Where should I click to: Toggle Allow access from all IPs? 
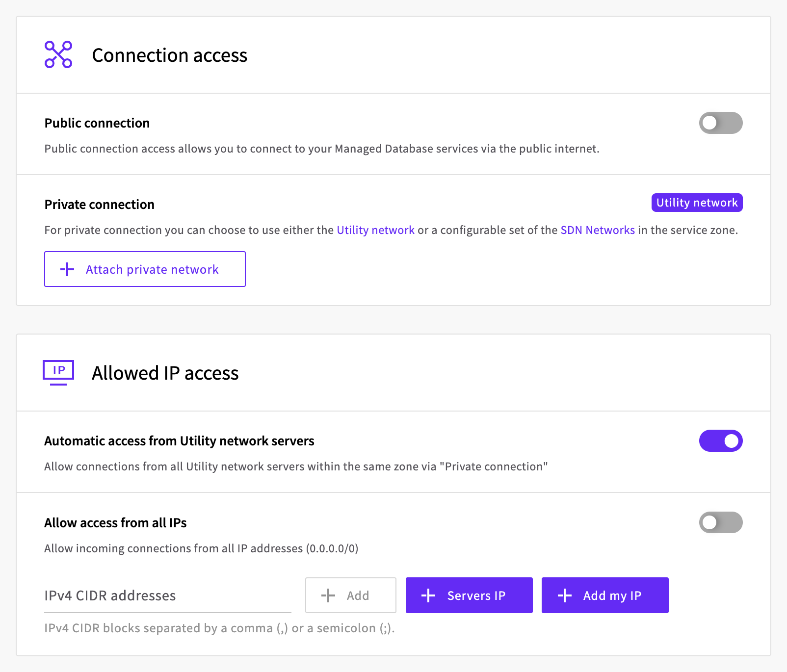pos(721,522)
